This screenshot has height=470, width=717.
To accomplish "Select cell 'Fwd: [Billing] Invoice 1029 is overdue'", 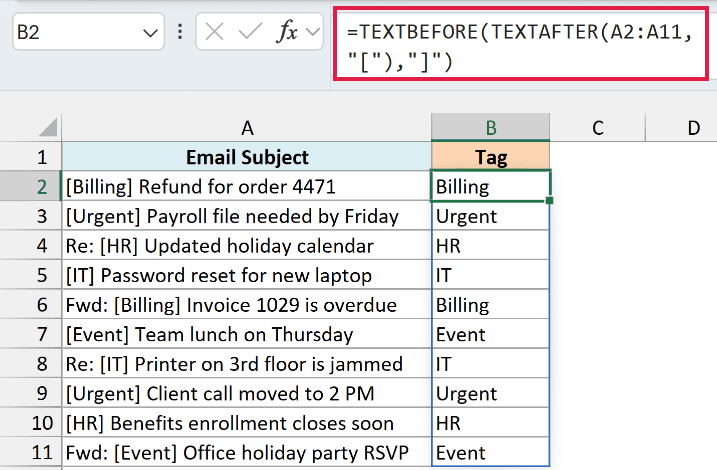I will [x=246, y=304].
